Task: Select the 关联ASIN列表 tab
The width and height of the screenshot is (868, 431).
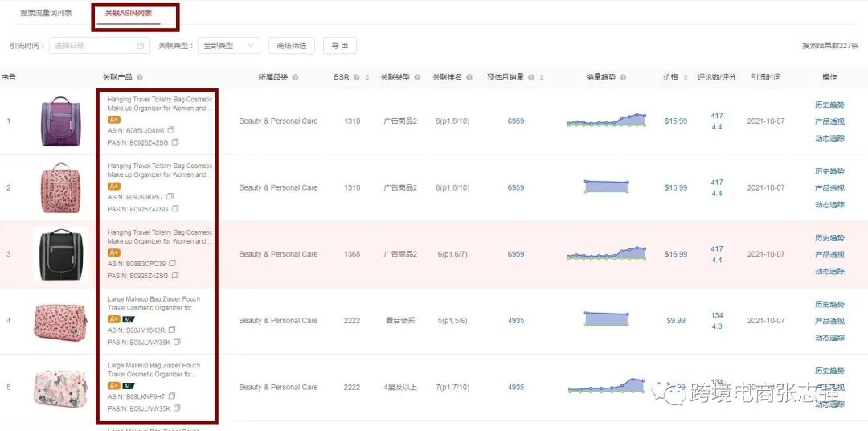Action: tap(129, 13)
